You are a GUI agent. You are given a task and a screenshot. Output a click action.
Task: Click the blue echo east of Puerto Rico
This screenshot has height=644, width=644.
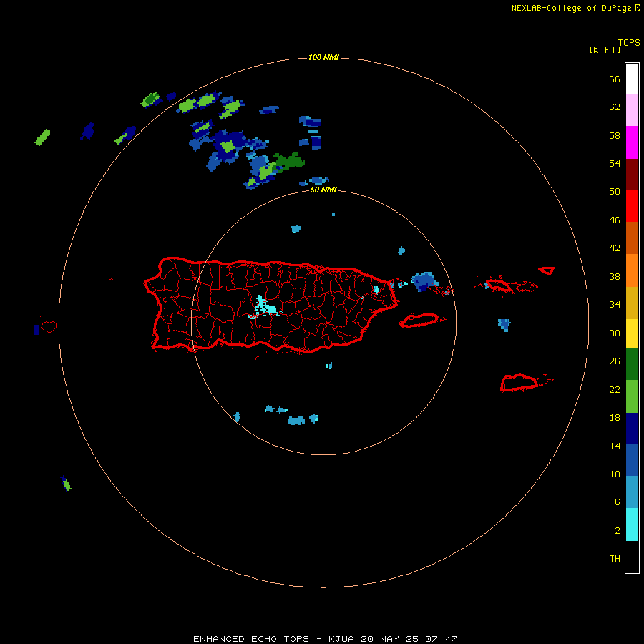click(424, 281)
